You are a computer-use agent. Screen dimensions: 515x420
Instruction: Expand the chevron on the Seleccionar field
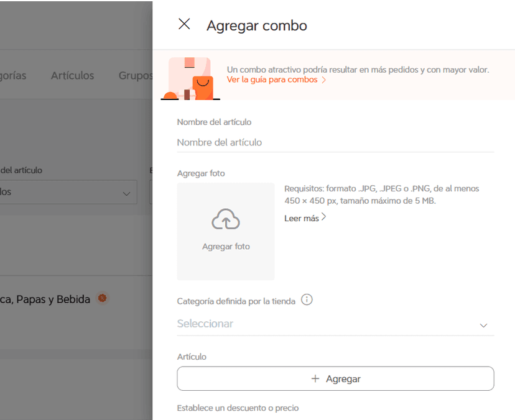[483, 325]
